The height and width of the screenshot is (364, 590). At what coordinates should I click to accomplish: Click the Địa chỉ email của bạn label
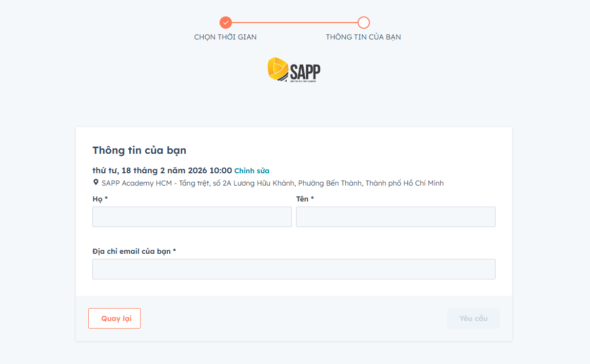click(134, 251)
